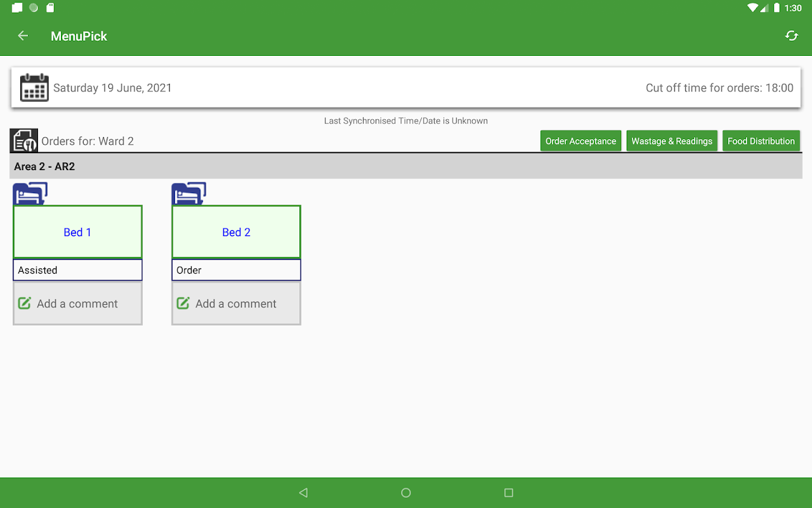This screenshot has height=508, width=812.
Task: Click the Order status field under Bed 2
Action: pos(236,270)
